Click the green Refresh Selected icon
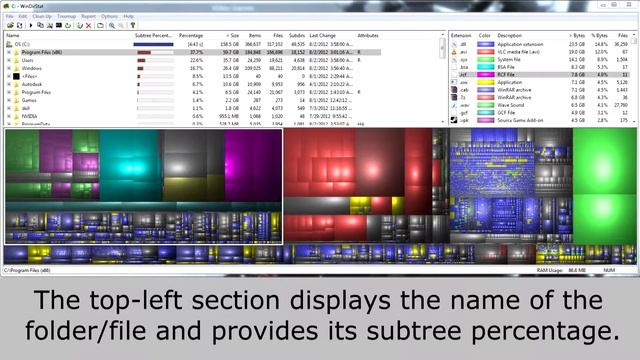The image size is (640, 360). point(68,25)
